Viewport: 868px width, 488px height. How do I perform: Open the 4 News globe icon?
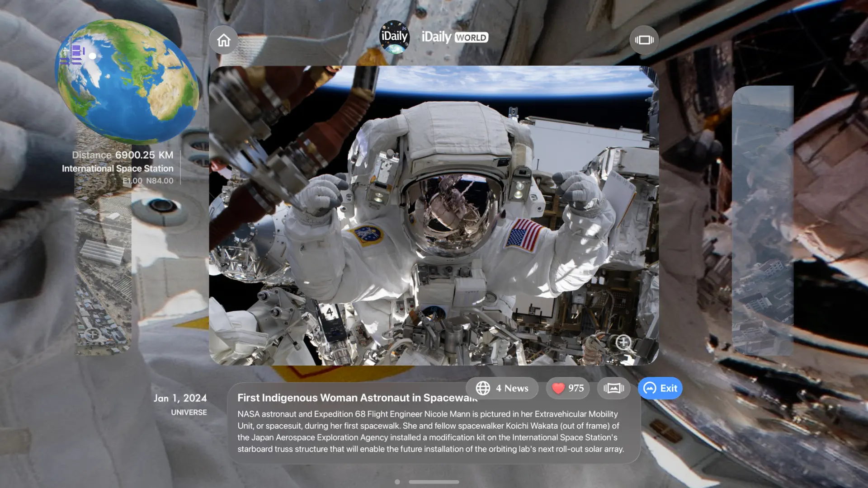click(x=483, y=388)
